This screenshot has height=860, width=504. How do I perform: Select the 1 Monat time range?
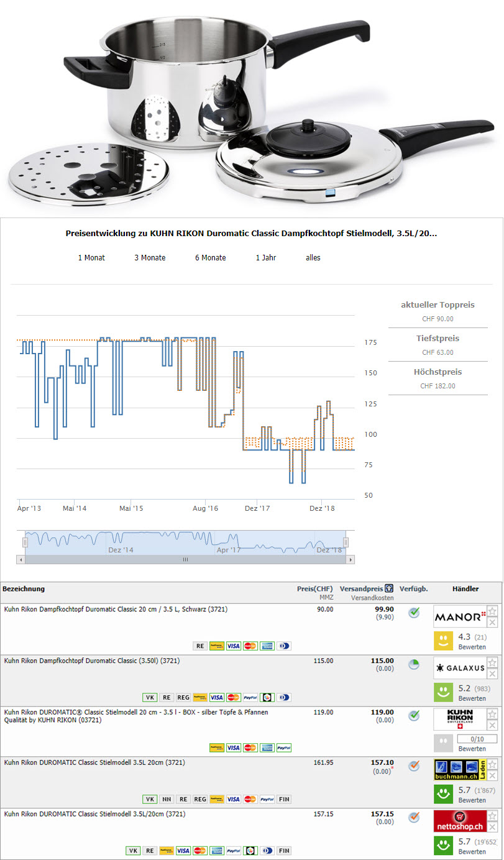pyautogui.click(x=91, y=258)
